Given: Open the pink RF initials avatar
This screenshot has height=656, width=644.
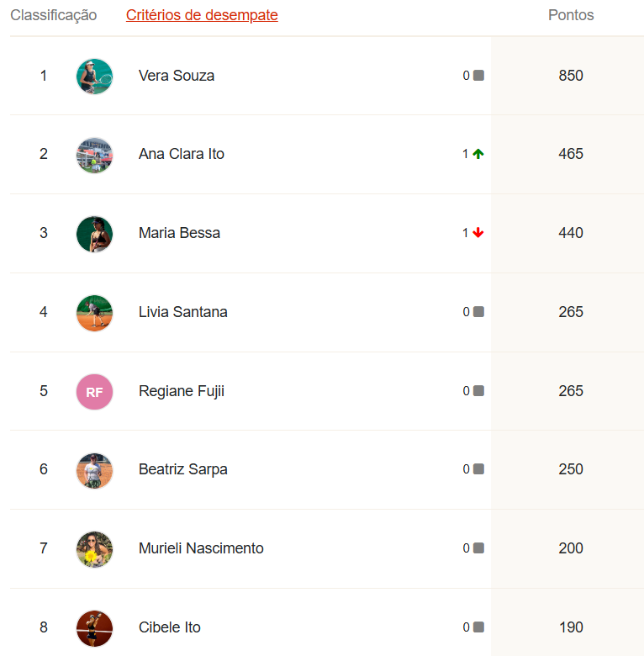Looking at the screenshot, I should [94, 392].
